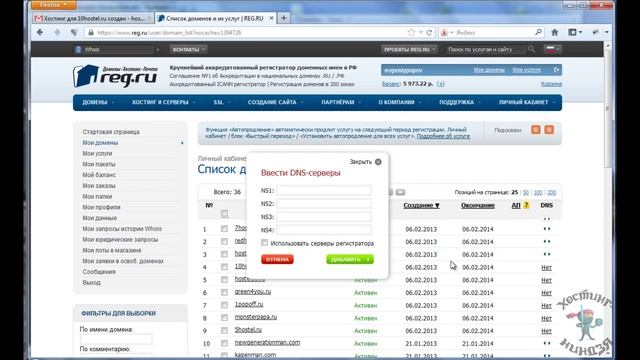Open Корзина link under account panel

tap(551, 84)
